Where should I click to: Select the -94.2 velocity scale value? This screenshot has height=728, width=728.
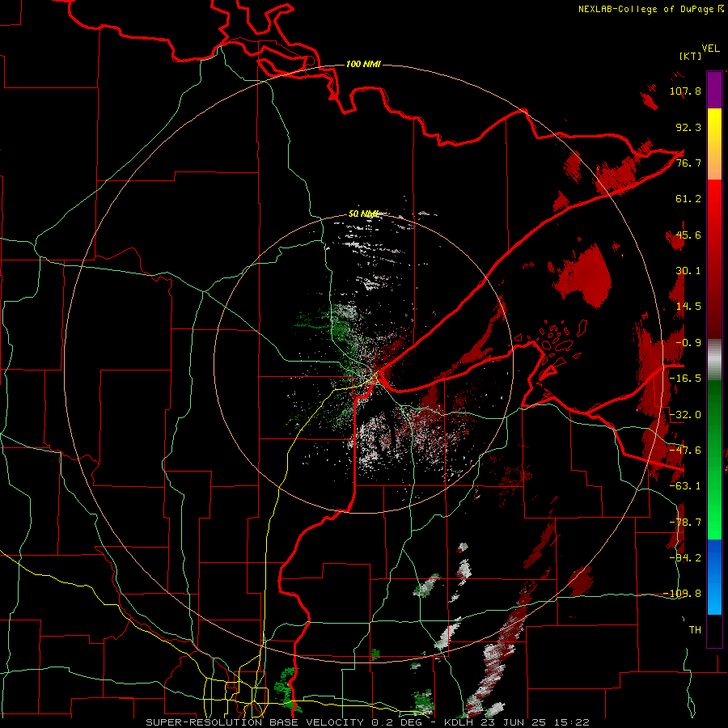tap(685, 557)
